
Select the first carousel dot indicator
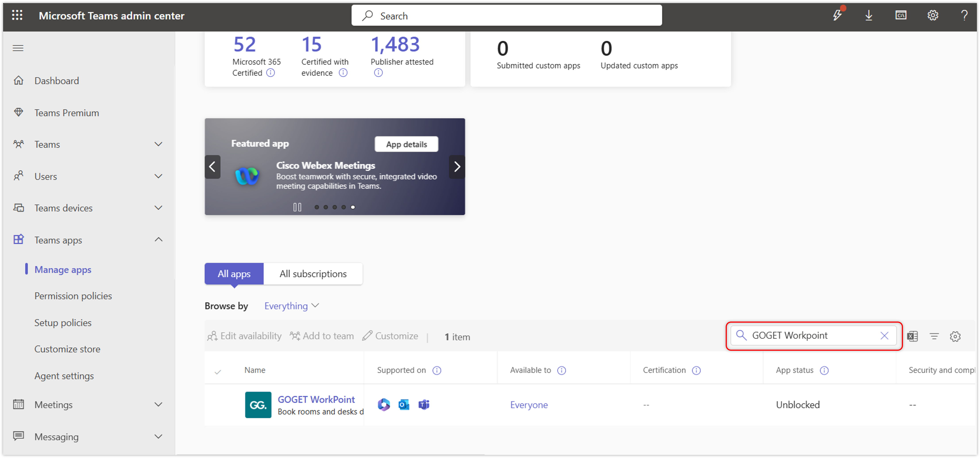pos(316,207)
